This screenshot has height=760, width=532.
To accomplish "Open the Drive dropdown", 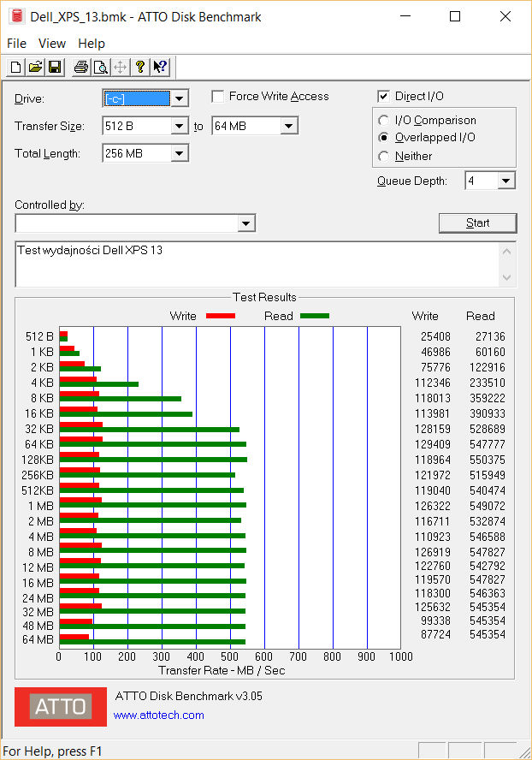I will coord(180,99).
